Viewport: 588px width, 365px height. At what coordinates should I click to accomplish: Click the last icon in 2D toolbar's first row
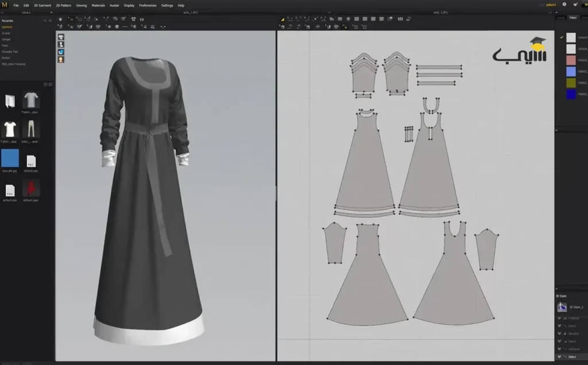(x=409, y=19)
